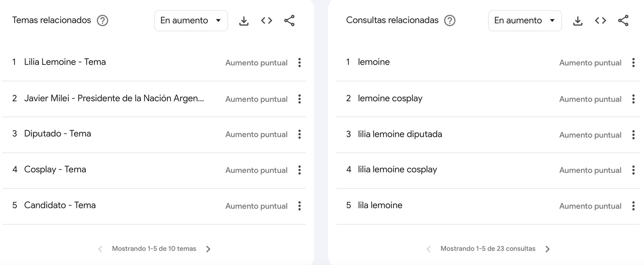Open options menu for Lilia Lemoine topic
Viewport: 644px width, 265px height.
pos(299,63)
